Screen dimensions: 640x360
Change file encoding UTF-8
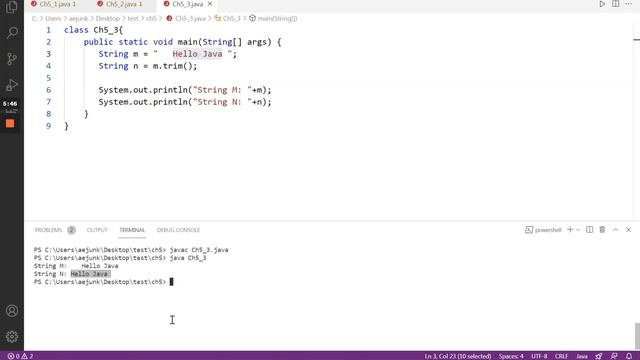coord(539,356)
